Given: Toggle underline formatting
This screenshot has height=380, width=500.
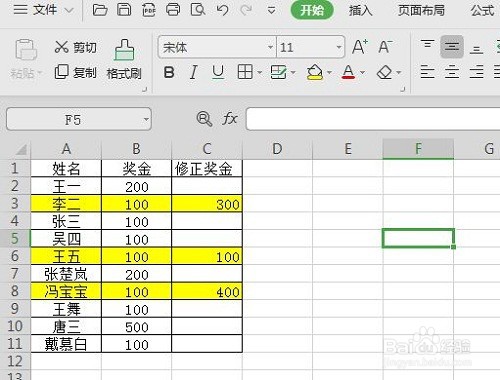Looking at the screenshot, I should (x=218, y=72).
